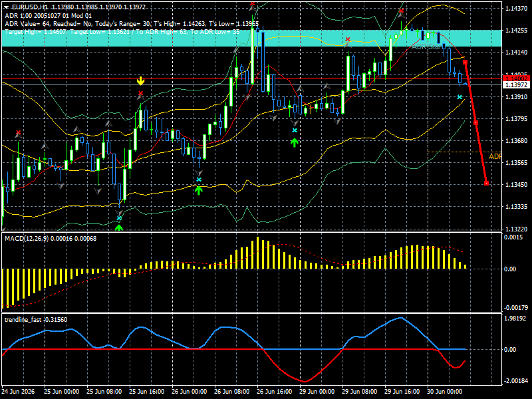Click the 'ADR 1,00 20051027 01 Mod 01' text

pos(48,15)
